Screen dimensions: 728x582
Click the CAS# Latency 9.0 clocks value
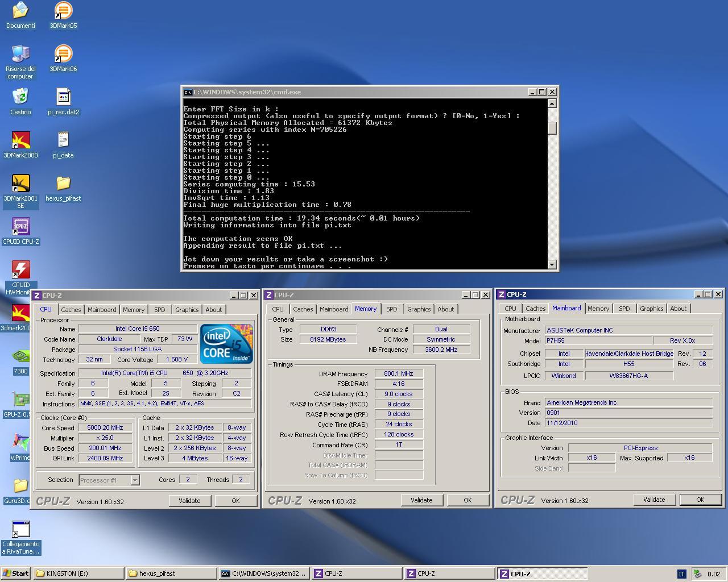pos(399,394)
